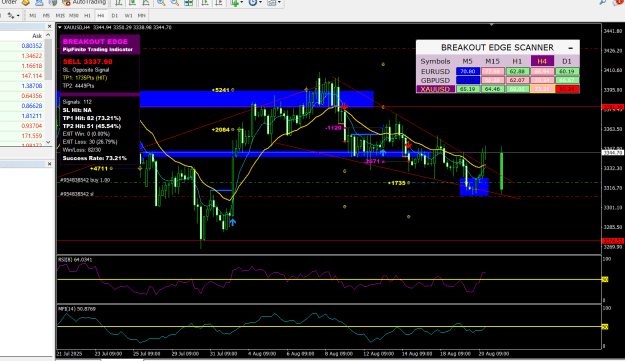Viewport: 625px width, 361px height.
Task: Minimize the Breakout Edge Scanner panel
Action: pos(571,48)
